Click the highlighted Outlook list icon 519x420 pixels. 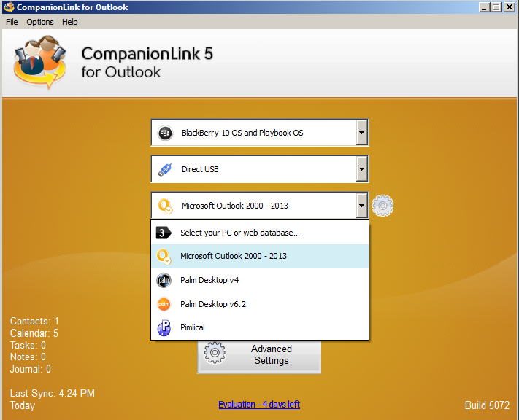pyautogui.click(x=164, y=257)
